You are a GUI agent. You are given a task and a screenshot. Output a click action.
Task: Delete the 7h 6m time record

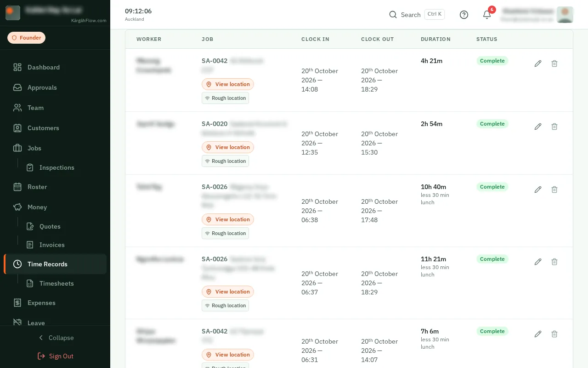click(554, 334)
